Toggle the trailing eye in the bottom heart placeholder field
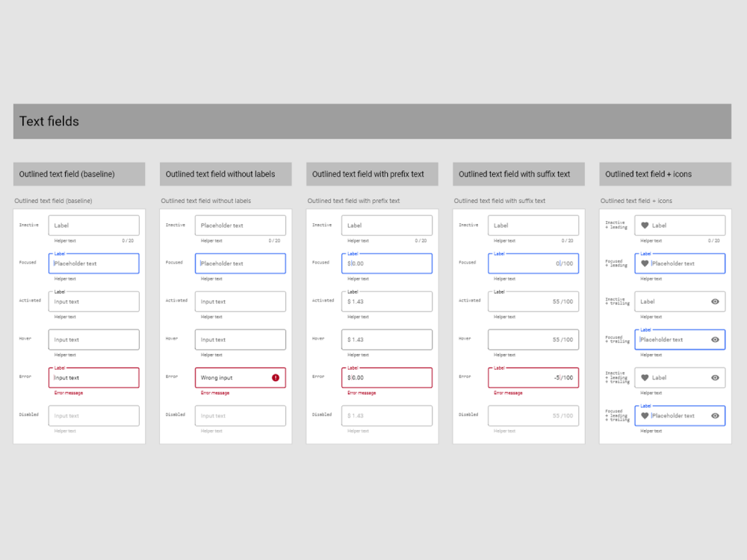Screen dimensions: 747x560 715,415
